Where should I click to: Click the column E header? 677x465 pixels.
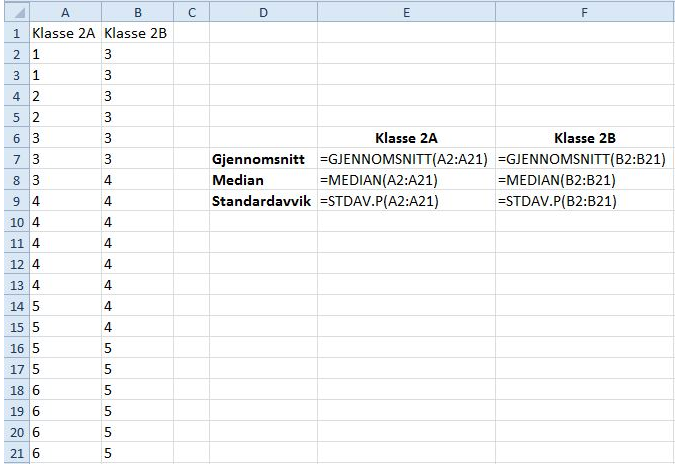[x=406, y=11]
